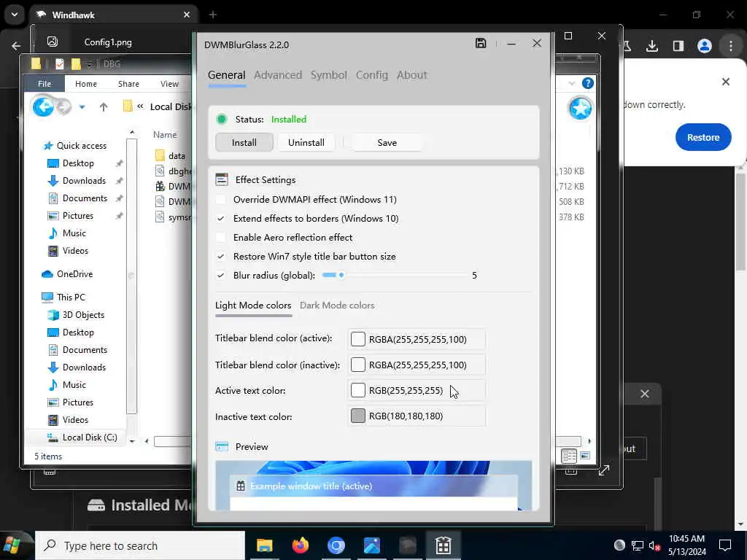
Task: Click the Save button in DWMBlurGlass
Action: pyautogui.click(x=387, y=142)
